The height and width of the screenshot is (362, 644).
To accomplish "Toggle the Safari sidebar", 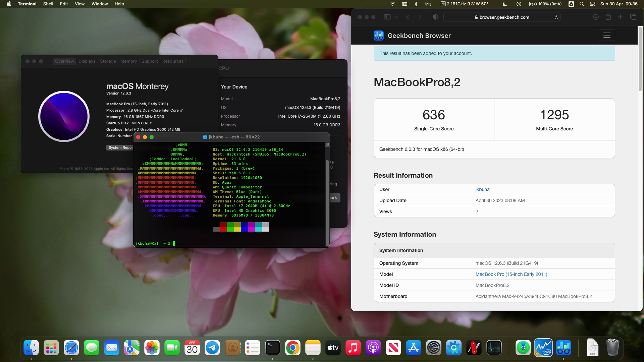I will (387, 17).
